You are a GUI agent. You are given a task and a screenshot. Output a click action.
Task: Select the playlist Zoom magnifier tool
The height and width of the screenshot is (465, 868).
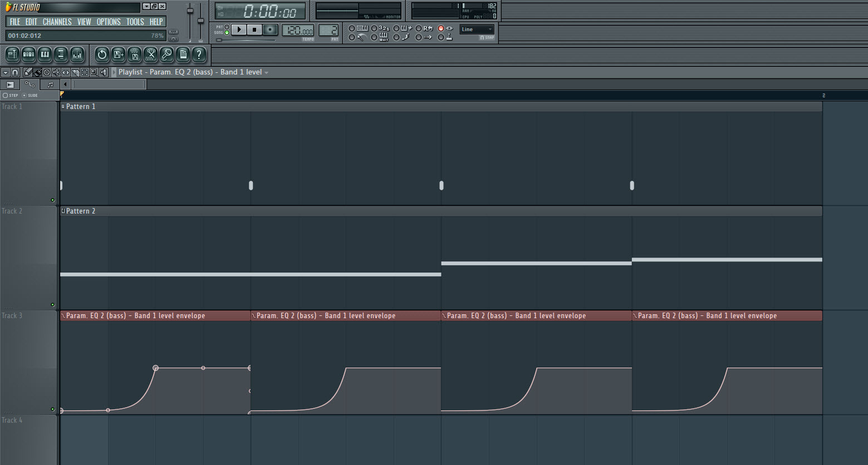(94, 72)
